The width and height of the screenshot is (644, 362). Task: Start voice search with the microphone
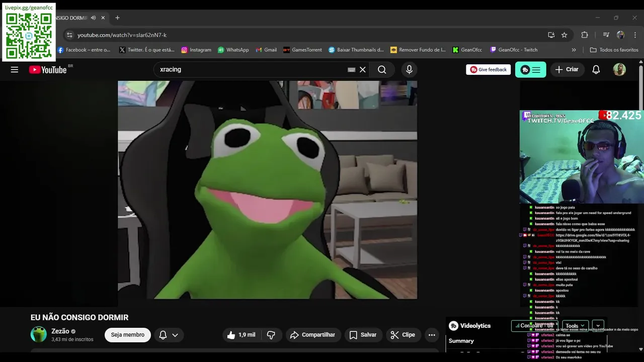[409, 70]
